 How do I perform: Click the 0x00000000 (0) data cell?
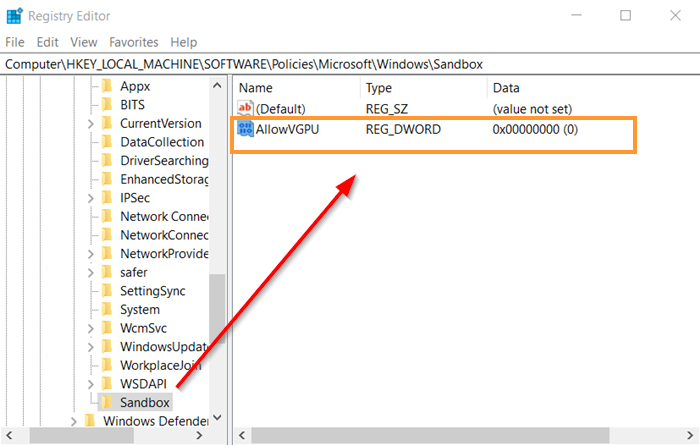click(x=535, y=129)
